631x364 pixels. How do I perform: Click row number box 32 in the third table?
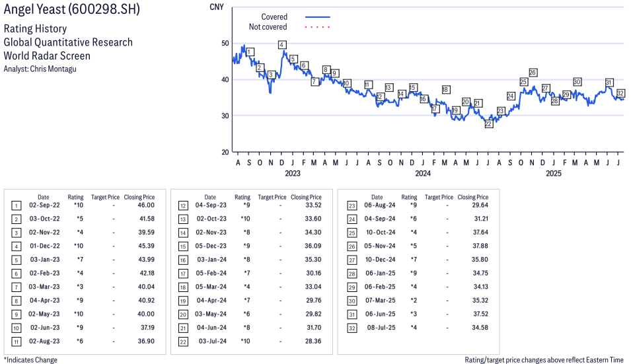(352, 328)
